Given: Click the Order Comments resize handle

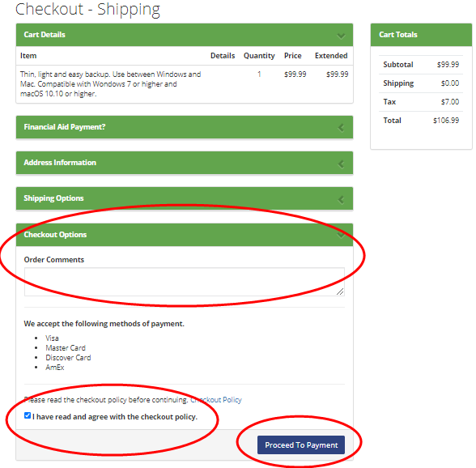Looking at the screenshot, I should [x=340, y=291].
